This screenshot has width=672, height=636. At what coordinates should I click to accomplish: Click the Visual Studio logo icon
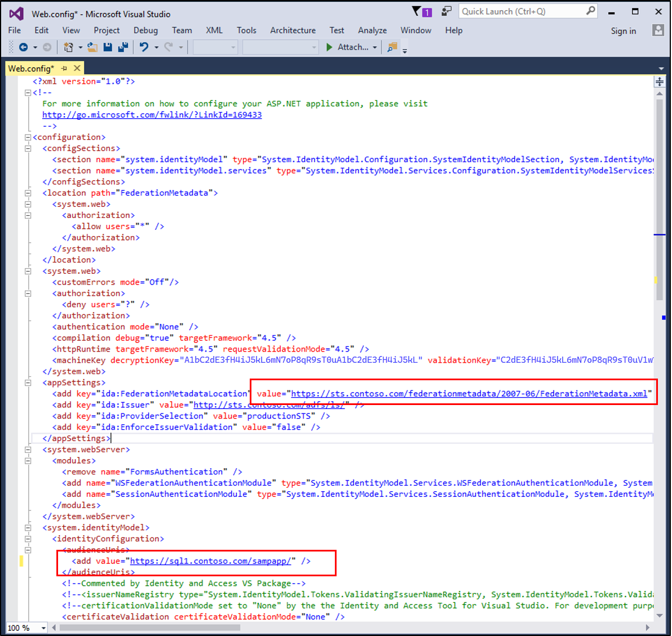coord(16,14)
